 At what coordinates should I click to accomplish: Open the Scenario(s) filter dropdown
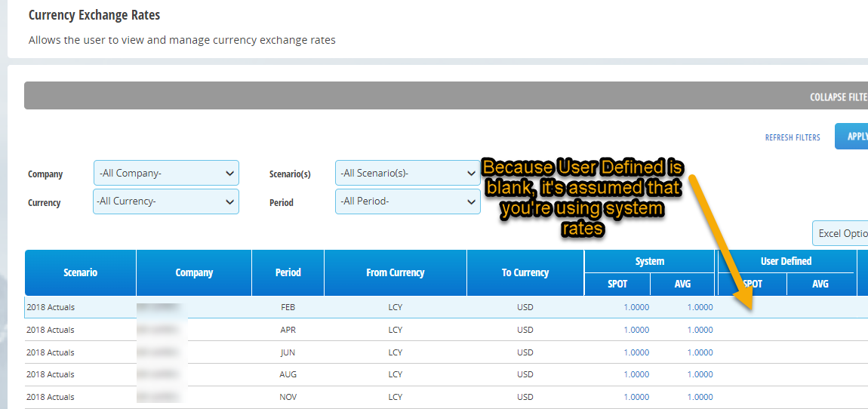coord(408,174)
